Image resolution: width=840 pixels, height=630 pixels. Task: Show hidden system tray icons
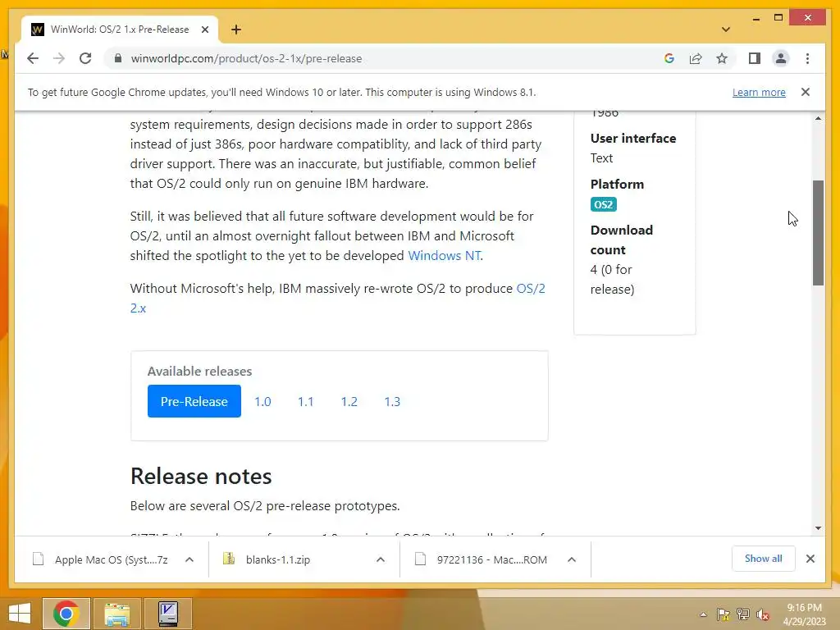(x=703, y=614)
